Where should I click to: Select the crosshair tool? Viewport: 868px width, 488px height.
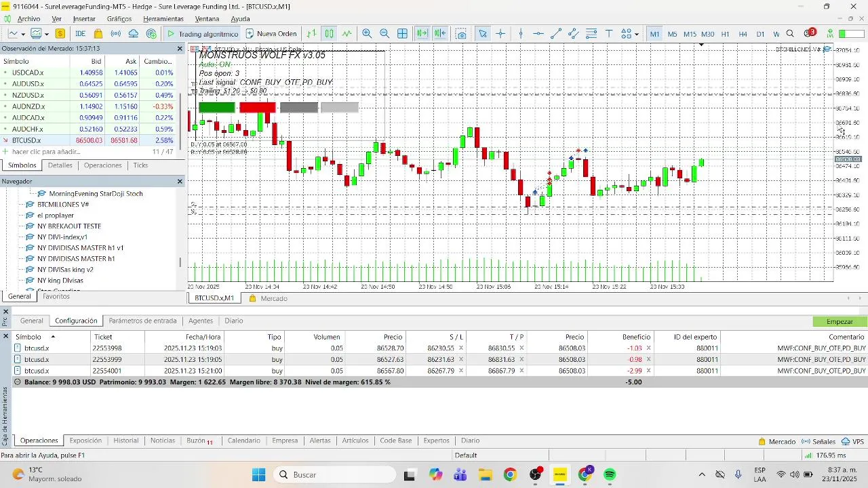point(500,33)
